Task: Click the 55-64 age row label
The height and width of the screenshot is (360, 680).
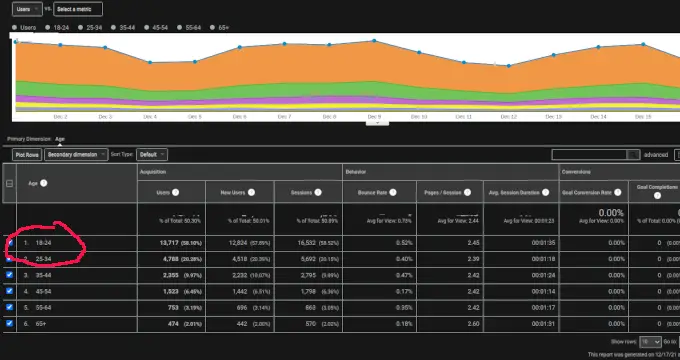Action: [x=43, y=308]
